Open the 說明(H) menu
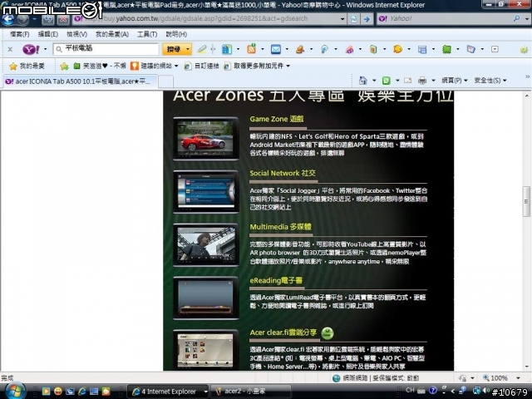Screen dimensions: 532x399 (x=176, y=34)
